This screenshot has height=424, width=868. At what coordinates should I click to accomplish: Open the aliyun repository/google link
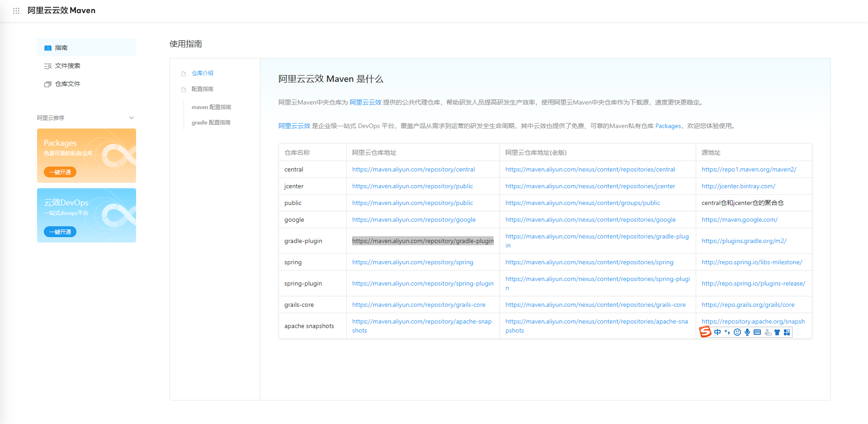[414, 219]
